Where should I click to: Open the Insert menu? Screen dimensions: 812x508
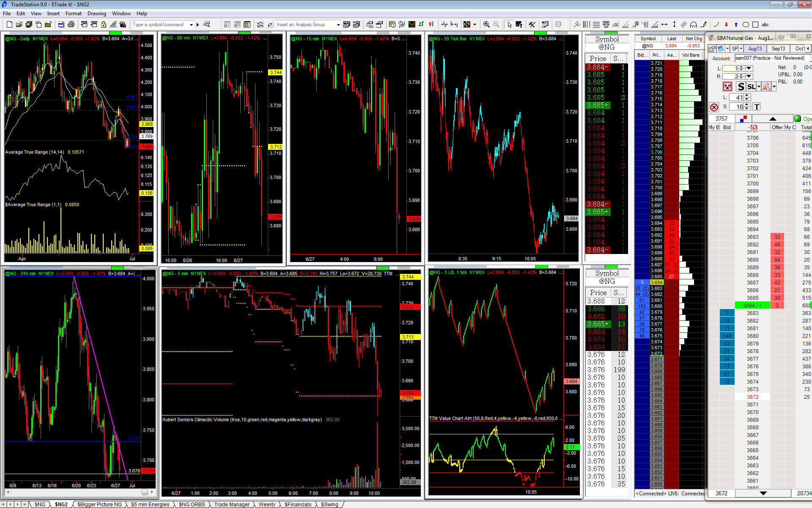click(x=53, y=14)
